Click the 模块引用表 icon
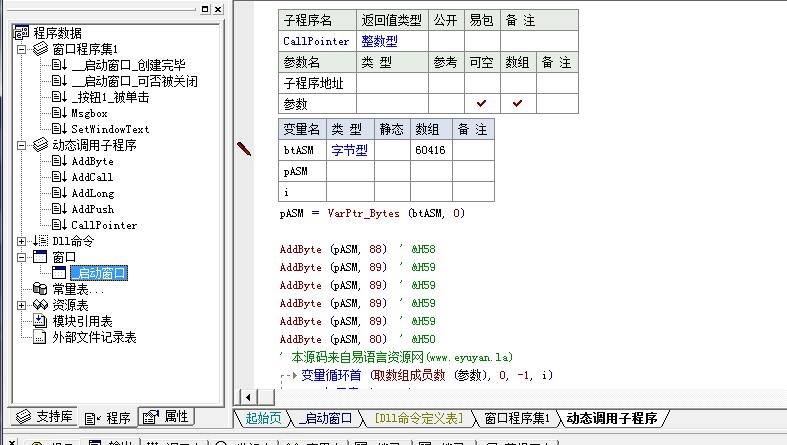Image resolution: width=787 pixels, height=445 pixels. click(40, 321)
